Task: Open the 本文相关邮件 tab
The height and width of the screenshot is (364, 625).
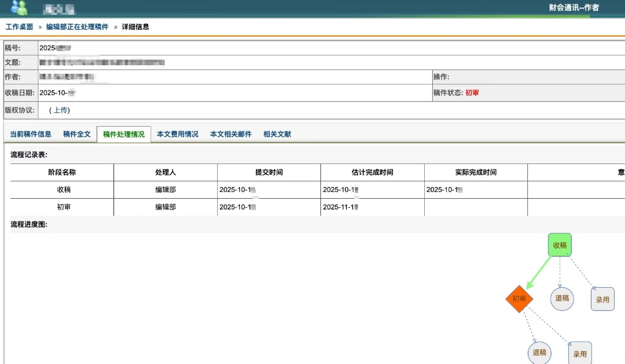Action: (231, 134)
